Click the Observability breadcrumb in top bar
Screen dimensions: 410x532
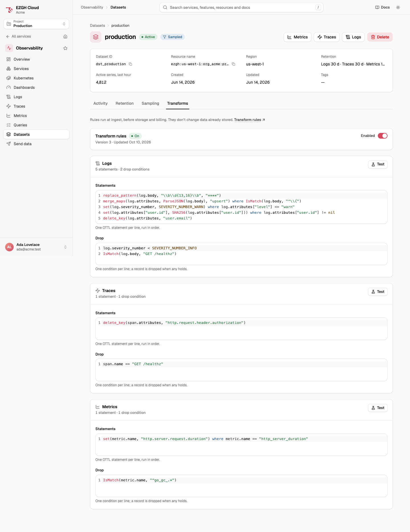pos(92,7)
